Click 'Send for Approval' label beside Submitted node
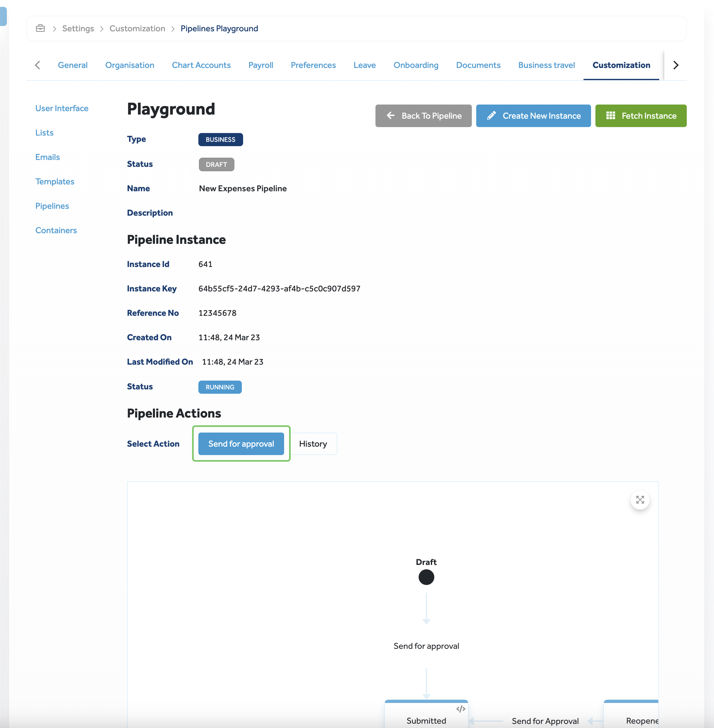The width and height of the screenshot is (714, 728). coord(545,721)
